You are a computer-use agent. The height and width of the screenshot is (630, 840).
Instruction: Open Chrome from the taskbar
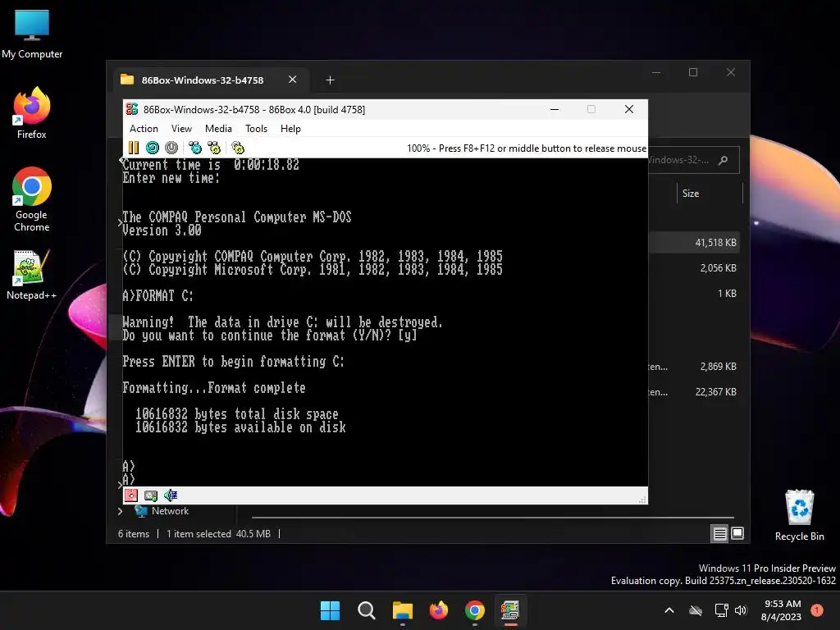pyautogui.click(x=475, y=610)
